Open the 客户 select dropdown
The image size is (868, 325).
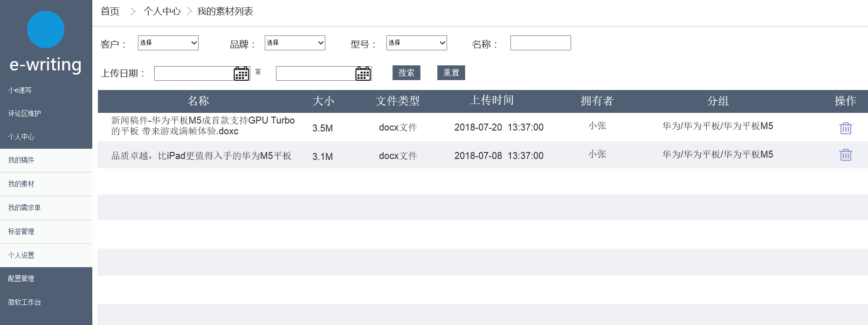[168, 43]
